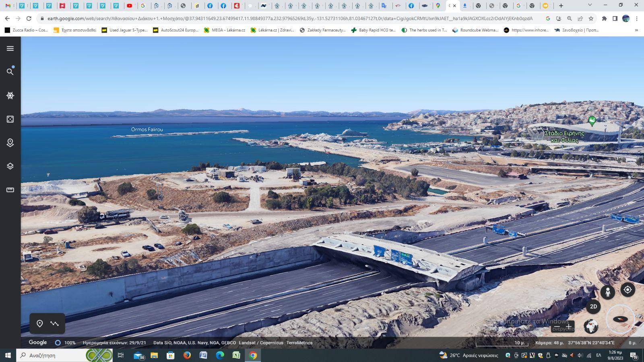This screenshot has width=644, height=362.
Task: Activate the Measure distance tool
Action: click(x=10, y=189)
